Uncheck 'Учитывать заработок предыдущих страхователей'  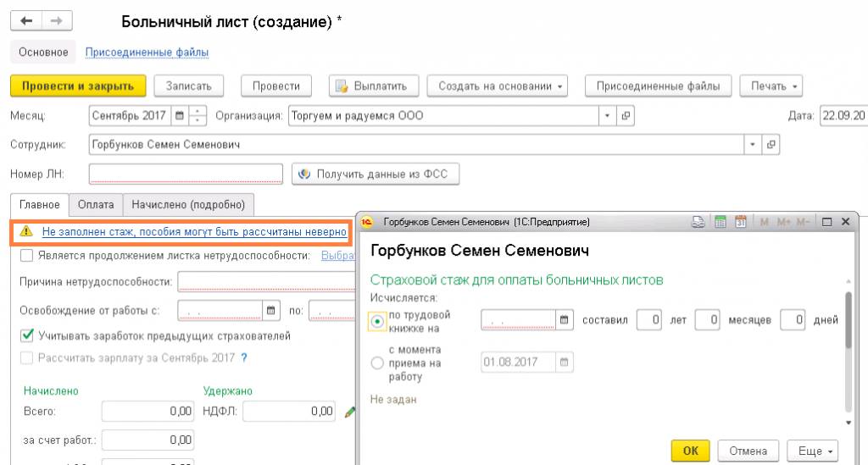(x=26, y=335)
